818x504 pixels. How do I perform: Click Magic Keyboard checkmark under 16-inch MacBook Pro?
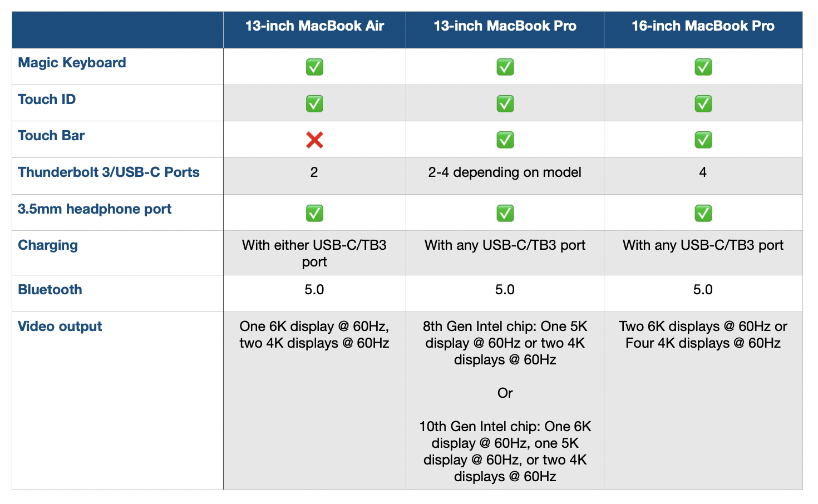pyautogui.click(x=703, y=67)
